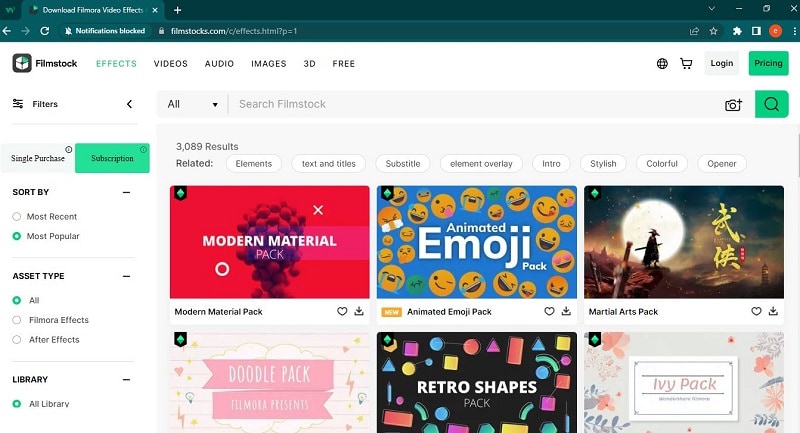Image resolution: width=800 pixels, height=433 pixels.
Task: Click the camera image search icon
Action: pyautogui.click(x=733, y=105)
